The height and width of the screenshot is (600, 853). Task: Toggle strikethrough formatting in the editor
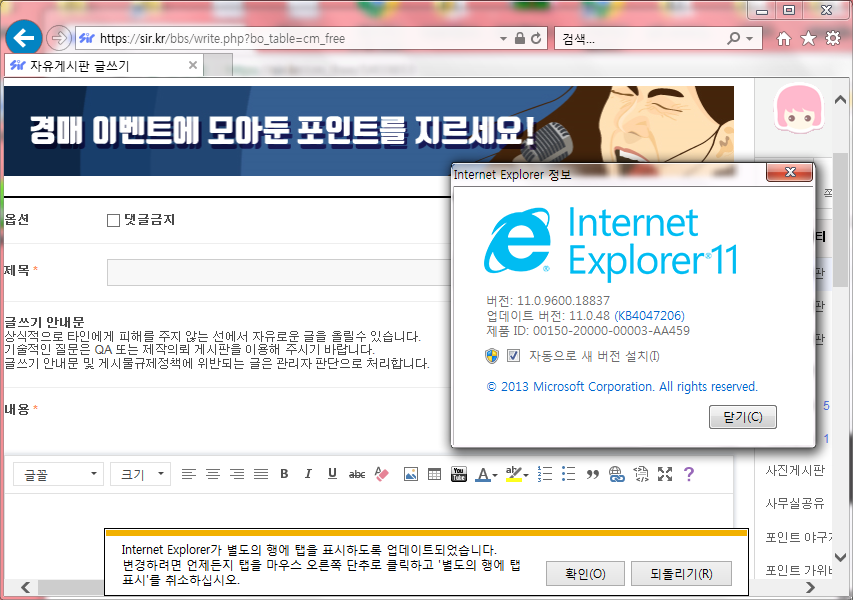[357, 474]
